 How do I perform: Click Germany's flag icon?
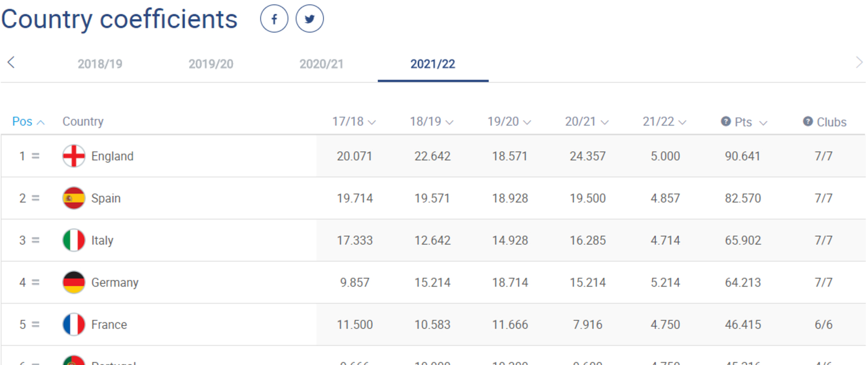pyautogui.click(x=73, y=282)
